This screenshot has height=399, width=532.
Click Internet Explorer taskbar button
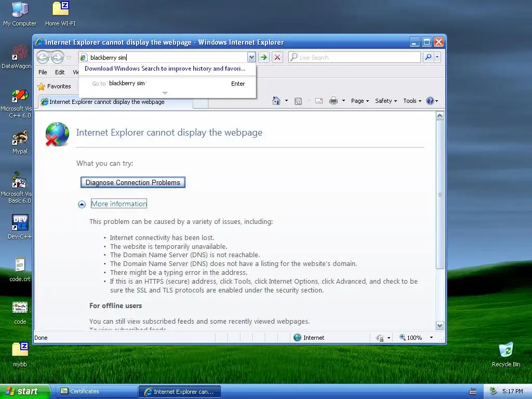(179, 392)
